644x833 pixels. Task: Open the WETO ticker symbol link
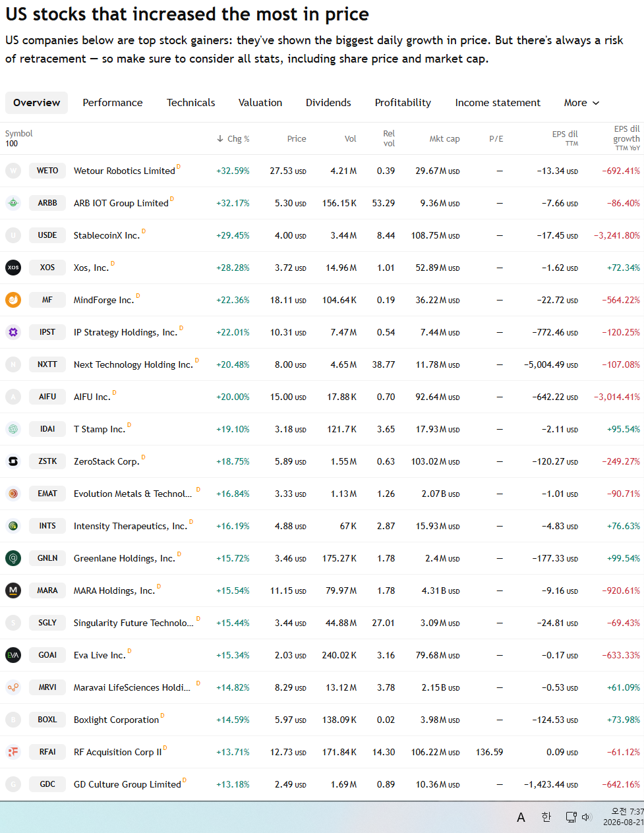click(47, 171)
